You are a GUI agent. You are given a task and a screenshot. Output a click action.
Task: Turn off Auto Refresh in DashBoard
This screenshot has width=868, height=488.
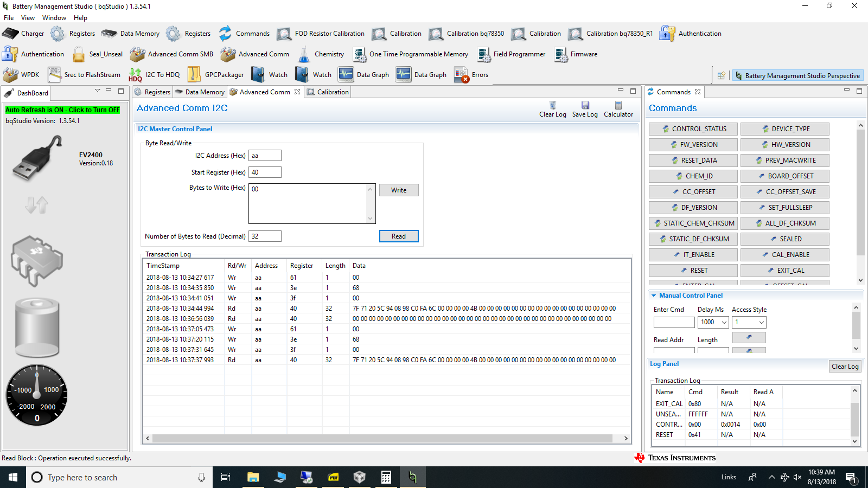click(62, 110)
